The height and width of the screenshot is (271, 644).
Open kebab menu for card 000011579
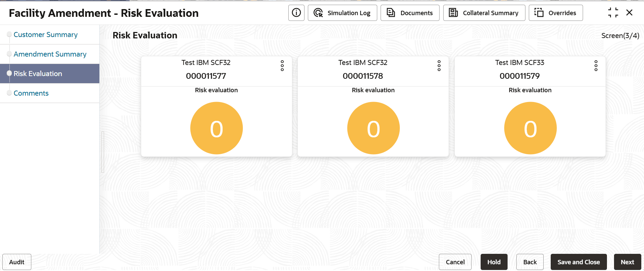[x=596, y=66]
